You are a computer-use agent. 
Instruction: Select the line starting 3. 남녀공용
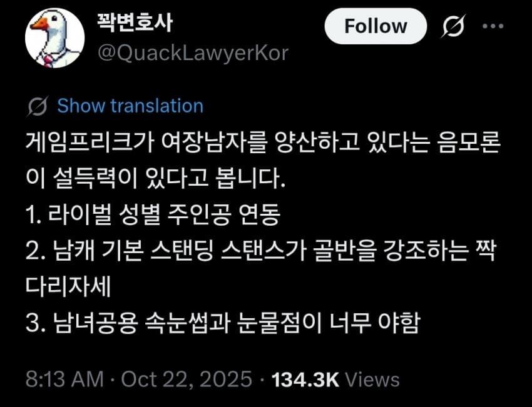(223, 323)
